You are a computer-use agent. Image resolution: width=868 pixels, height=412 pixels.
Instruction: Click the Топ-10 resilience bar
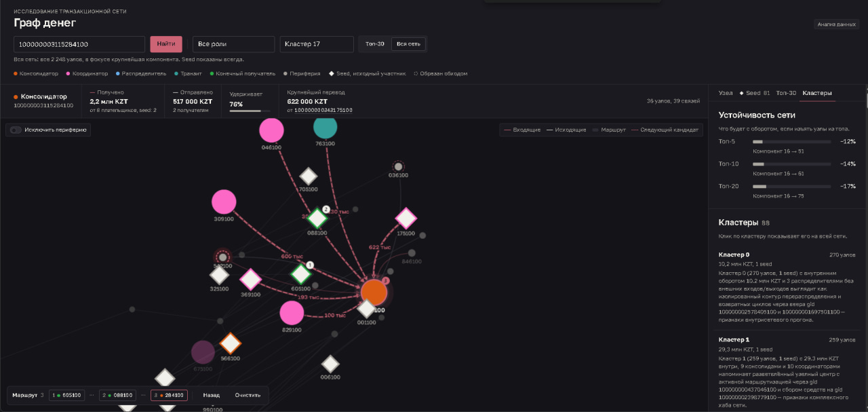coord(791,164)
